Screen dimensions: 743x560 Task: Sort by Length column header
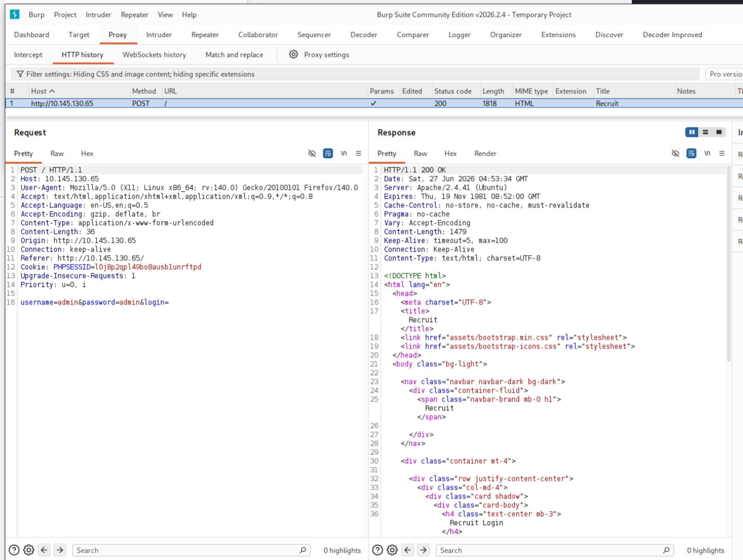click(493, 91)
